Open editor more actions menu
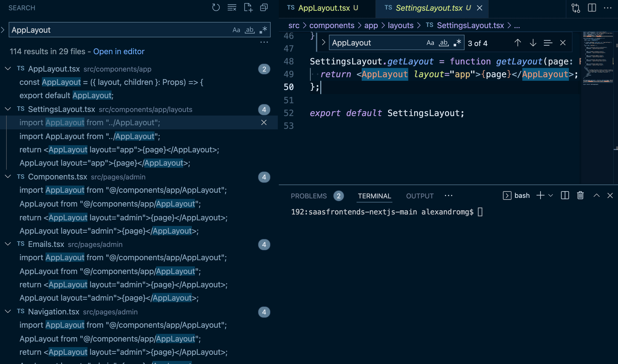The height and width of the screenshot is (364, 618). (608, 8)
